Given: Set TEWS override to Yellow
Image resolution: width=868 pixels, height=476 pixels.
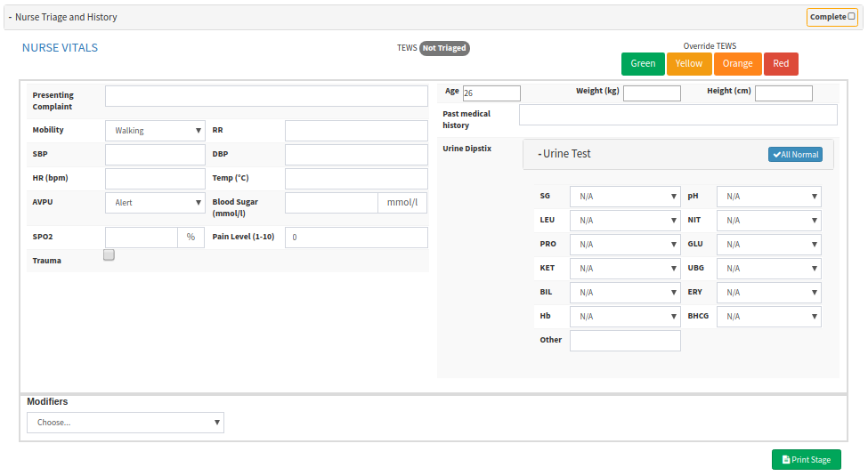Looking at the screenshot, I should (688, 64).
